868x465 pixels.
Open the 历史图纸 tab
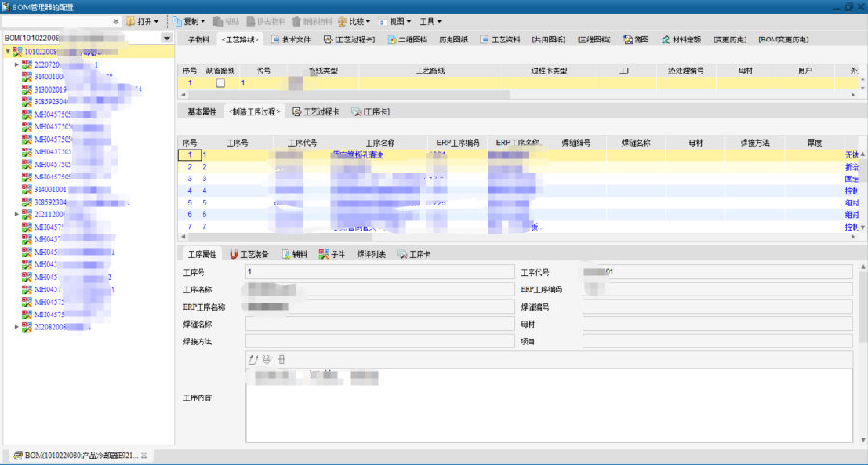pos(453,40)
